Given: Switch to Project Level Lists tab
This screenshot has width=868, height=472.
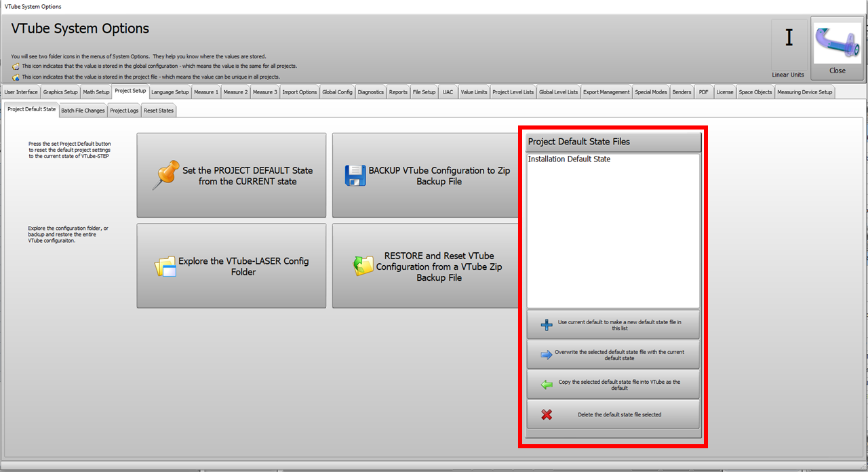Looking at the screenshot, I should tap(513, 92).
